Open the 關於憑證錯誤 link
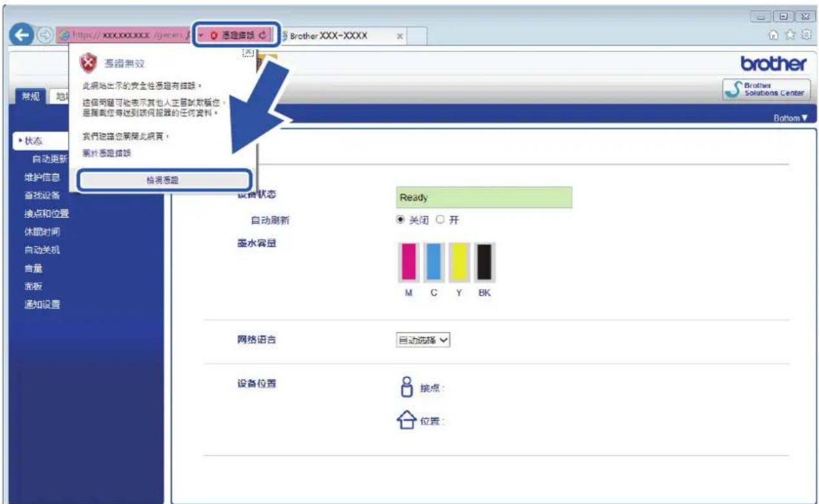This screenshot has width=819, height=504. pyautogui.click(x=107, y=153)
